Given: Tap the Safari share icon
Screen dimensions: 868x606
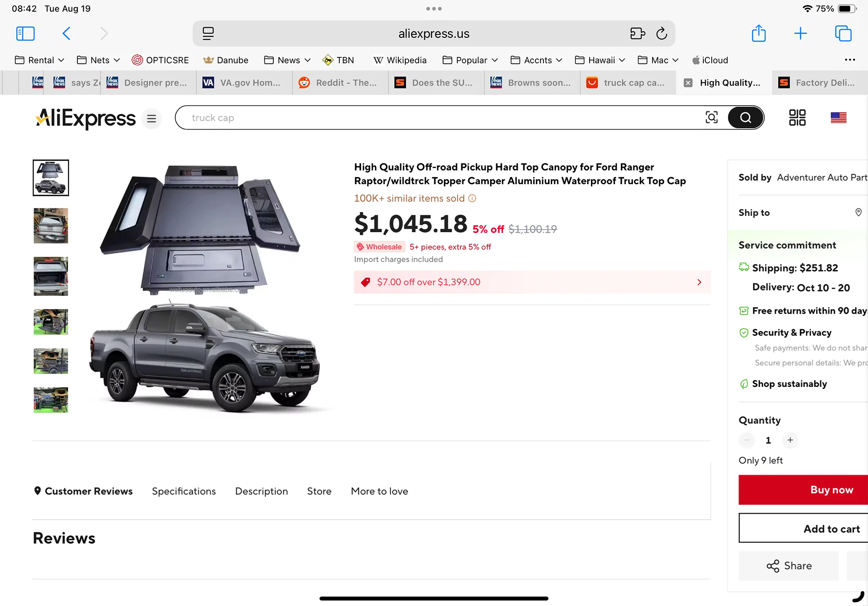Looking at the screenshot, I should [759, 33].
